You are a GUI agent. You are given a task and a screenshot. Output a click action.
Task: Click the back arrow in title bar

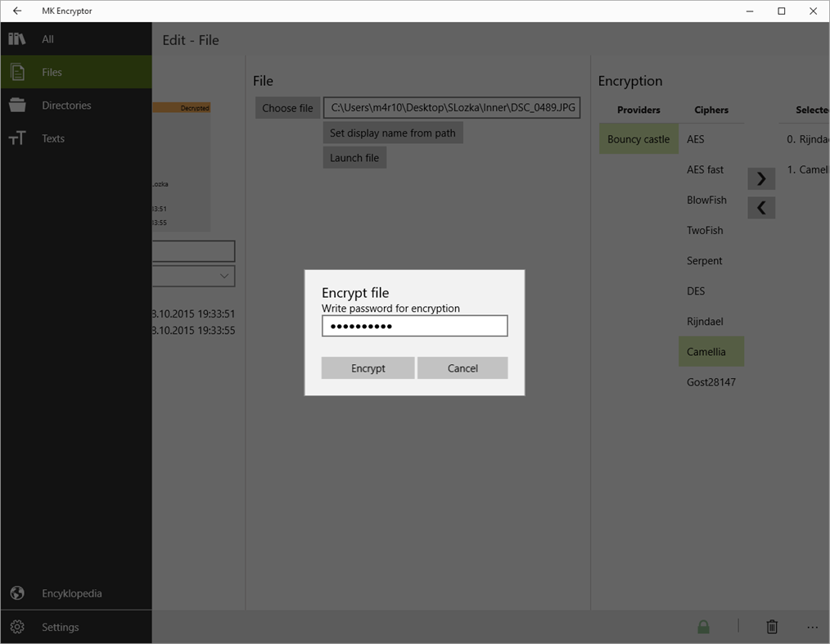point(16,11)
